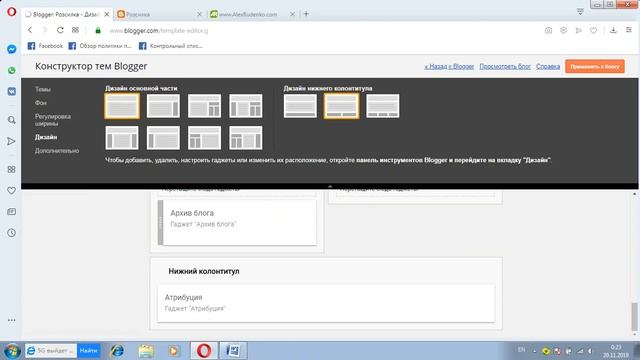
Task: Switch to the www.AlexRudenko.com tab
Action: click(247, 14)
